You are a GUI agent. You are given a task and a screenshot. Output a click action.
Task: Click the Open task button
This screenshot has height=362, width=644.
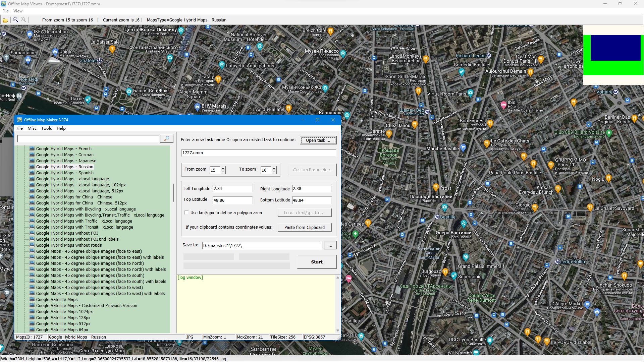click(x=318, y=140)
